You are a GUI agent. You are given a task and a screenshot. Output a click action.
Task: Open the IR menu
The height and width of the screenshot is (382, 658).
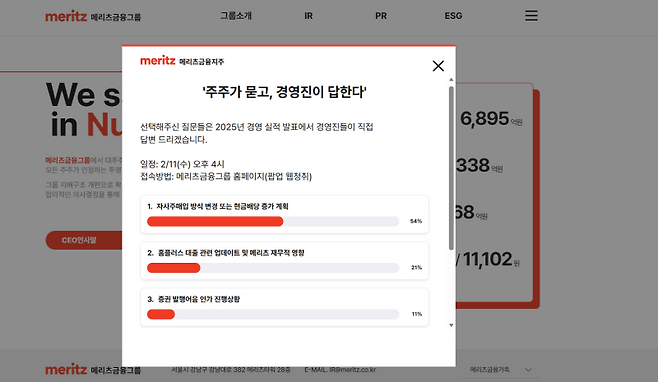pyautogui.click(x=308, y=16)
